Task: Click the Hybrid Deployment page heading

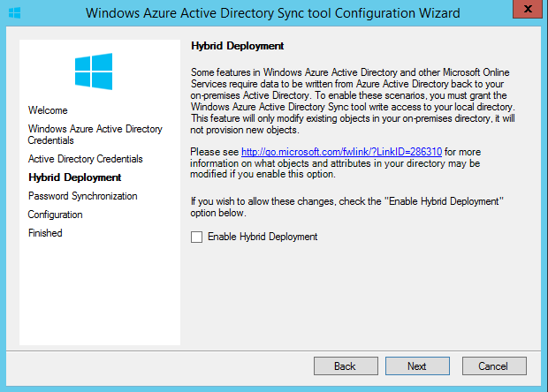Action: [x=237, y=46]
